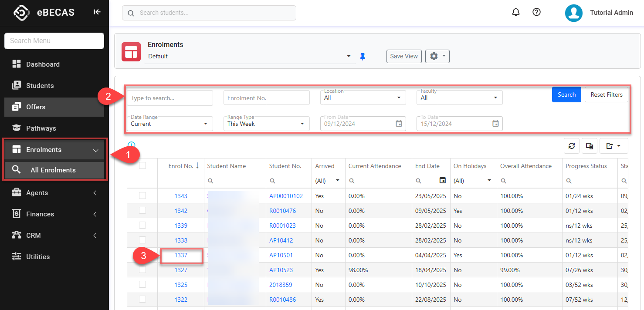The image size is (644, 310).
Task: Click the Enrolment No. input field
Action: pyautogui.click(x=266, y=98)
